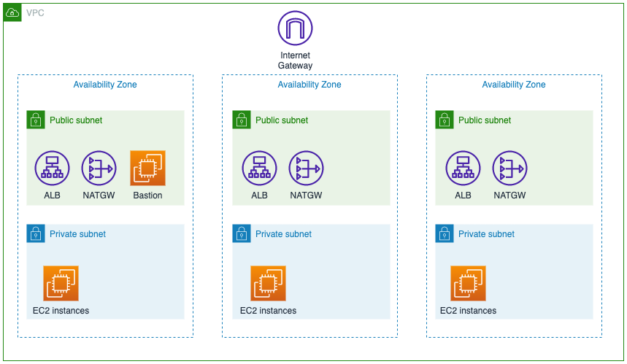This screenshot has width=627, height=364.
Task: Click the middle Private subnet lock icon
Action: point(242,233)
